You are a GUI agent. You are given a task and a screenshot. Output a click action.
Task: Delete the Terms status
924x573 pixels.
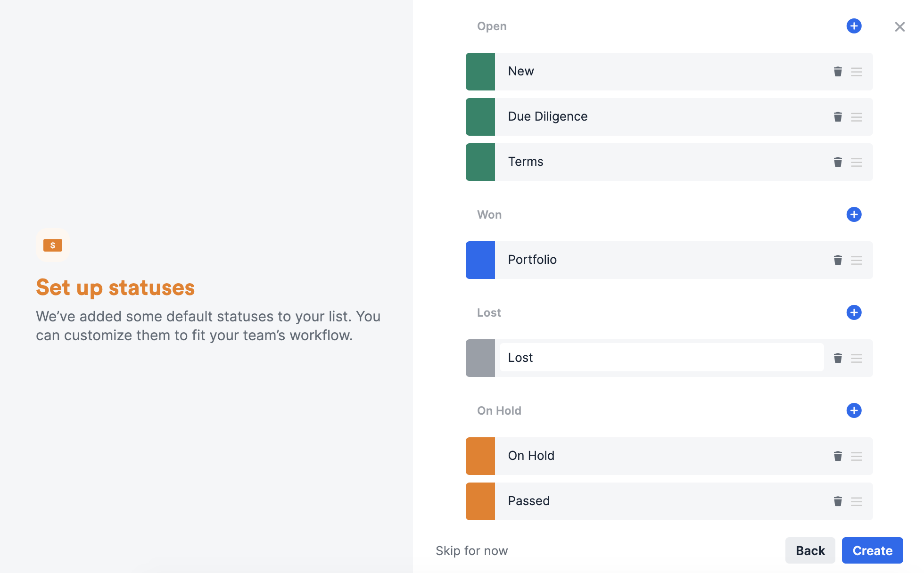pyautogui.click(x=838, y=162)
